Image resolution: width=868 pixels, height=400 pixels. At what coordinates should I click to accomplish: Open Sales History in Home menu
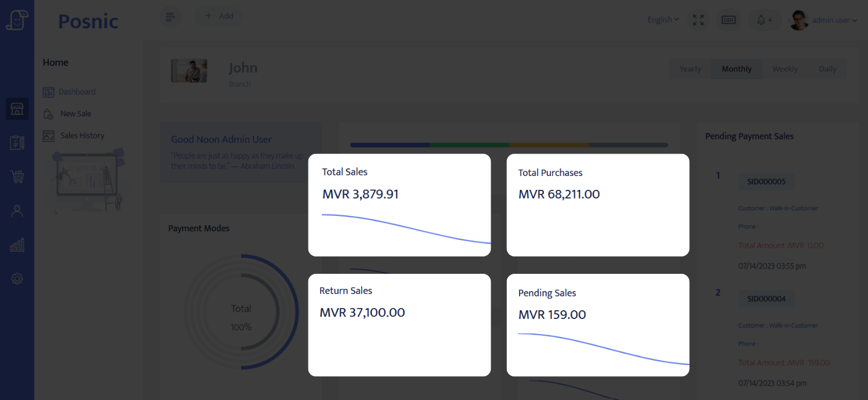82,136
